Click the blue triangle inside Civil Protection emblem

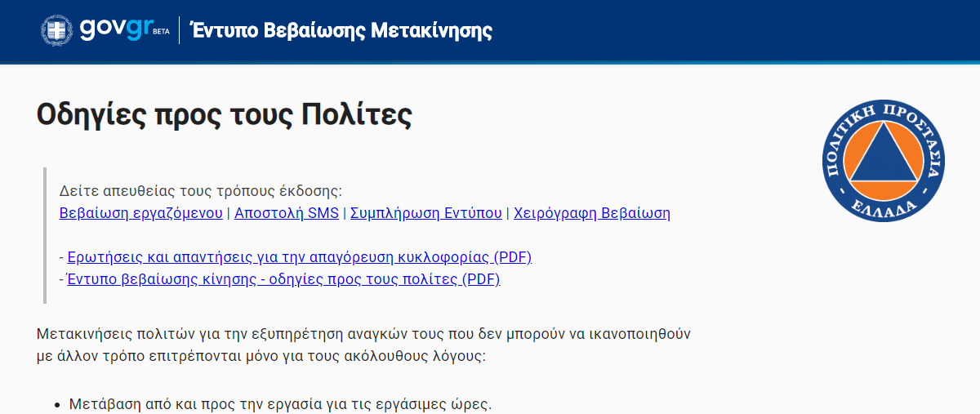(x=884, y=155)
